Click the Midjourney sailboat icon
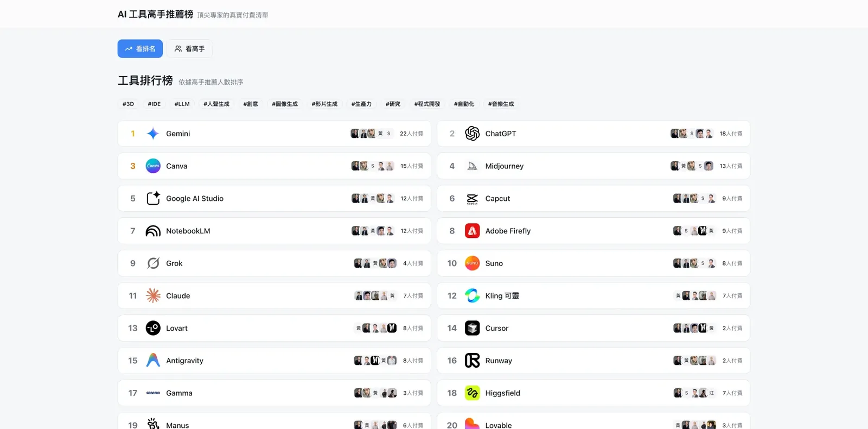 [473, 166]
